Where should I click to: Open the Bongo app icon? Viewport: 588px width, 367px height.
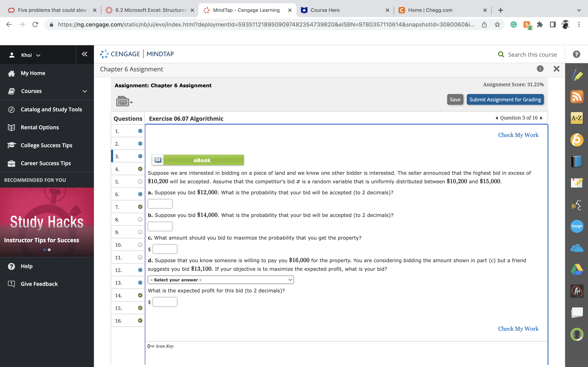click(x=577, y=226)
